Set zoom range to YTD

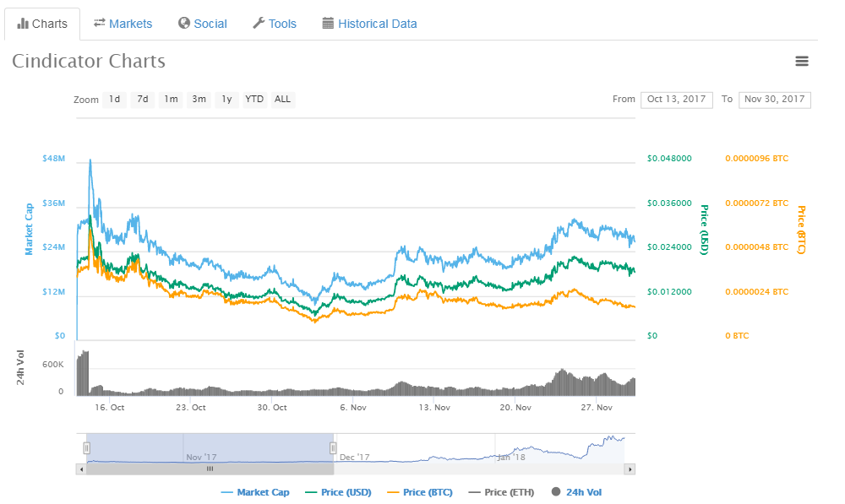pyautogui.click(x=254, y=99)
